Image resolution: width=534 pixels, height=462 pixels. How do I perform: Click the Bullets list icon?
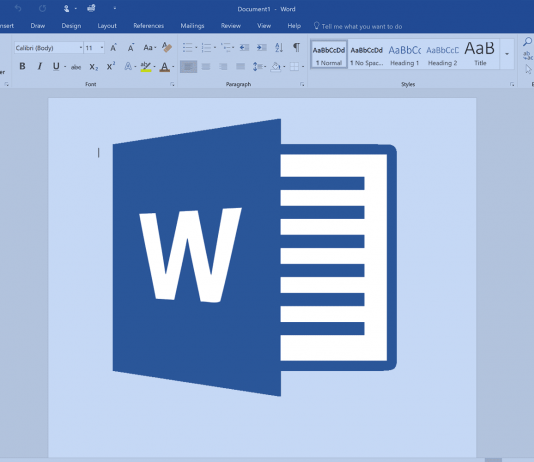click(188, 47)
